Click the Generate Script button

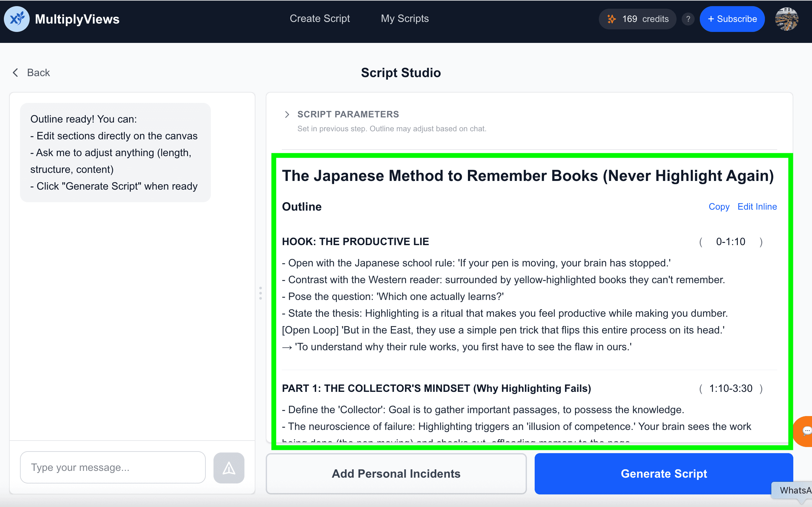[x=663, y=473]
